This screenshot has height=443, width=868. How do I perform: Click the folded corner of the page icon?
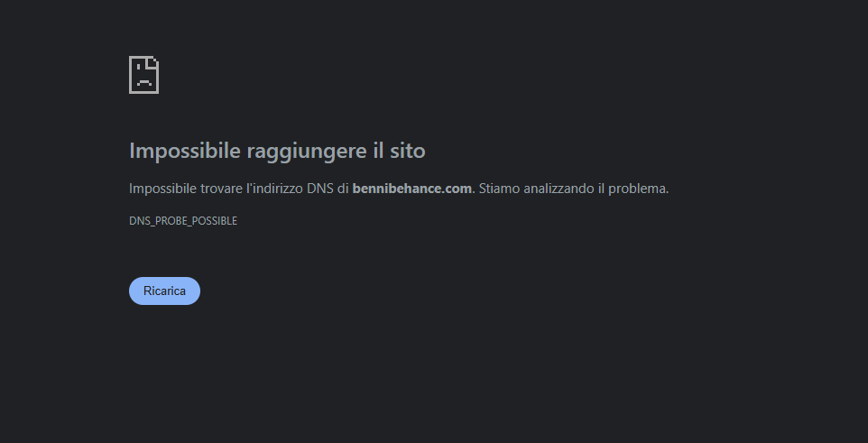coord(153,61)
